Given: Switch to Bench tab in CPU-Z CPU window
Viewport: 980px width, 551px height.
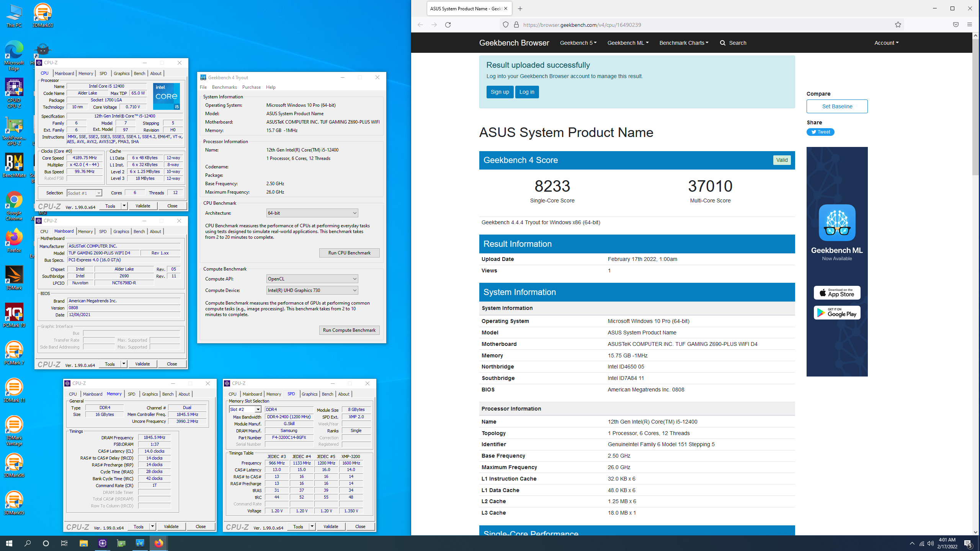Looking at the screenshot, I should coord(139,73).
